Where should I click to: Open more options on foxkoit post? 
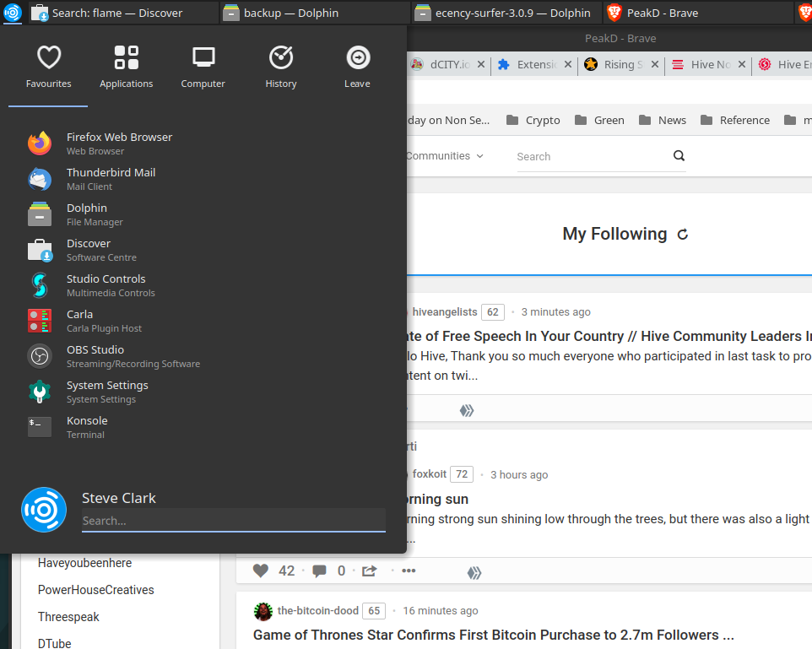tap(409, 571)
